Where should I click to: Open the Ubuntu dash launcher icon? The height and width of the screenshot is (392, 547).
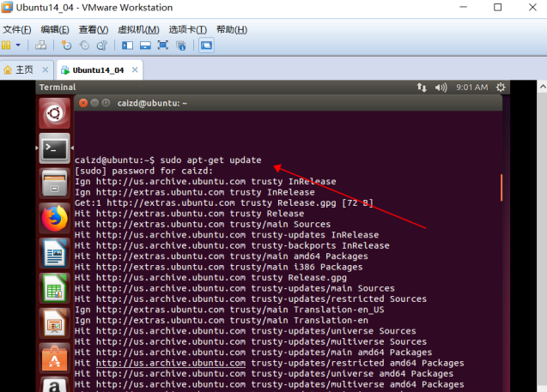tap(54, 113)
